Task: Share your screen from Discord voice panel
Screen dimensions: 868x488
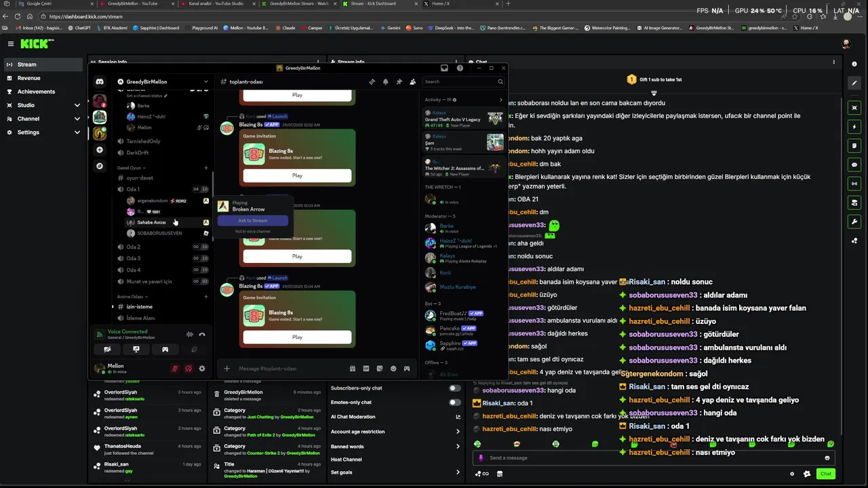Action: pos(136,349)
